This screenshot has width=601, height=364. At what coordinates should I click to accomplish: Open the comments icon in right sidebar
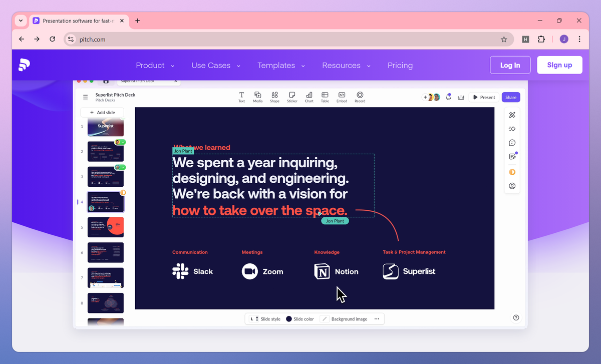(x=512, y=143)
